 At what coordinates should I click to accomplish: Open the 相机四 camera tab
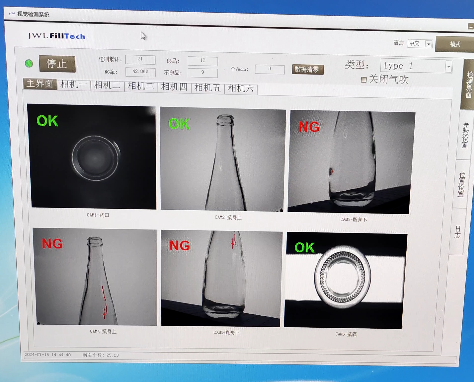click(174, 87)
